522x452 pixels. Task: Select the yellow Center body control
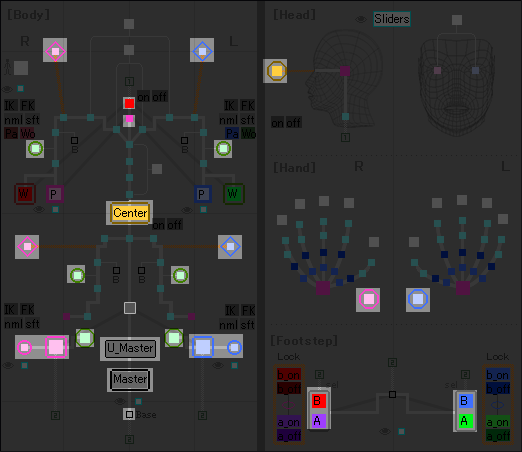pos(130,213)
